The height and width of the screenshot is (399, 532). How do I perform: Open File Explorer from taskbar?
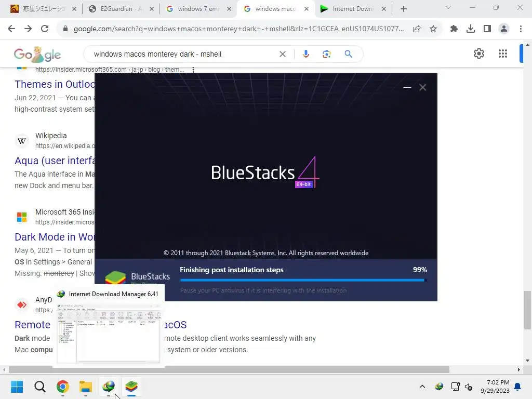coord(86,387)
